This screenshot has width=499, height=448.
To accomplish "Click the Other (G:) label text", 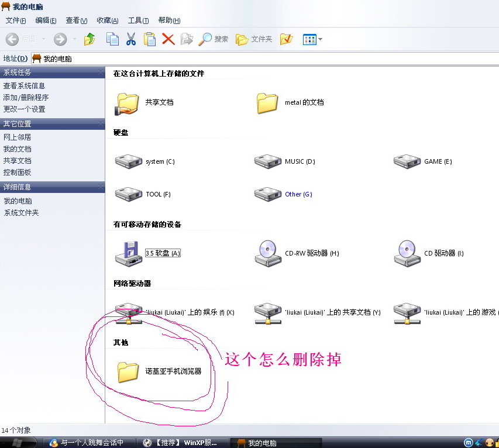I will pyautogui.click(x=298, y=194).
